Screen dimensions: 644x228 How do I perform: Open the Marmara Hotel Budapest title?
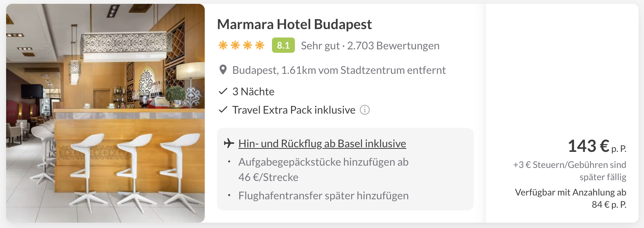294,24
